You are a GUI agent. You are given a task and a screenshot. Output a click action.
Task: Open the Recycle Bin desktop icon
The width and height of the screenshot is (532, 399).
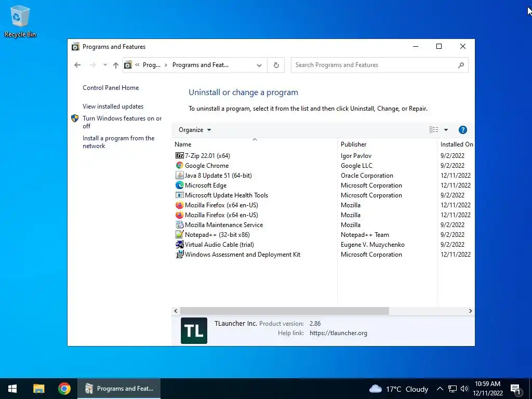point(20,21)
